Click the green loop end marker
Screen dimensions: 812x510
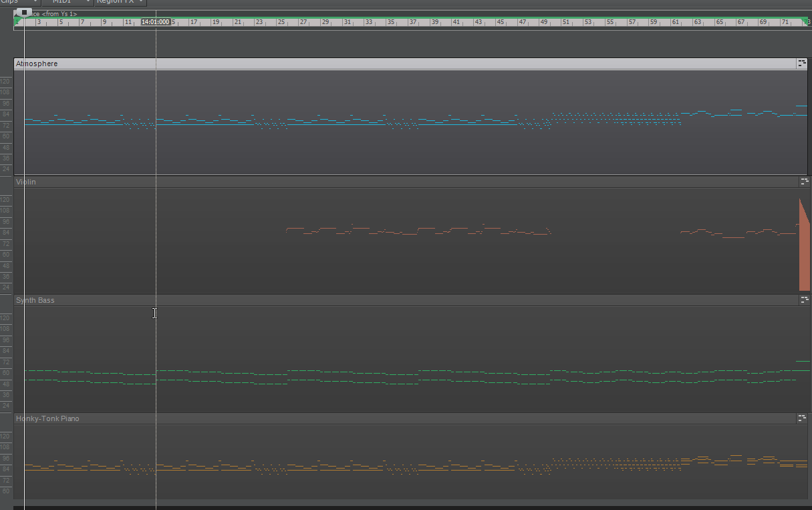pyautogui.click(x=804, y=22)
